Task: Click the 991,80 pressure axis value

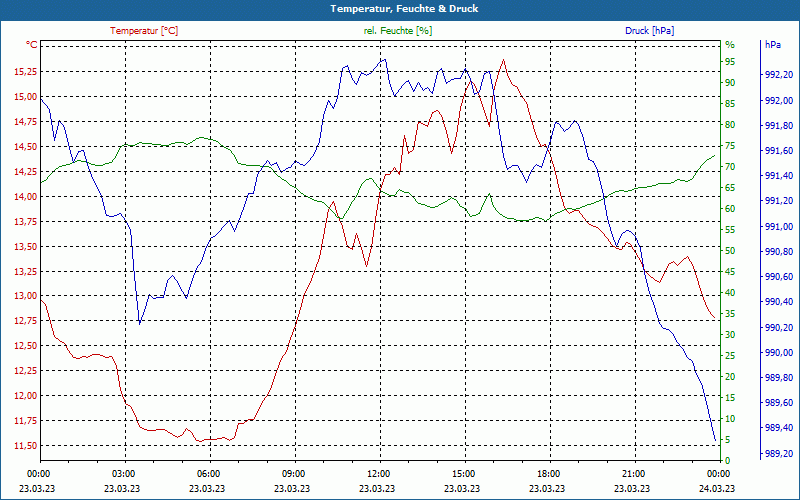Action: (779, 126)
